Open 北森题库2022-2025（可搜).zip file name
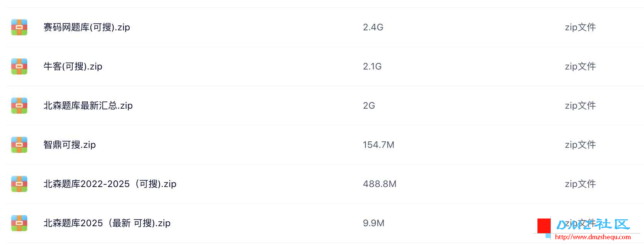Viewport: 644px width, 245px height. [110, 184]
